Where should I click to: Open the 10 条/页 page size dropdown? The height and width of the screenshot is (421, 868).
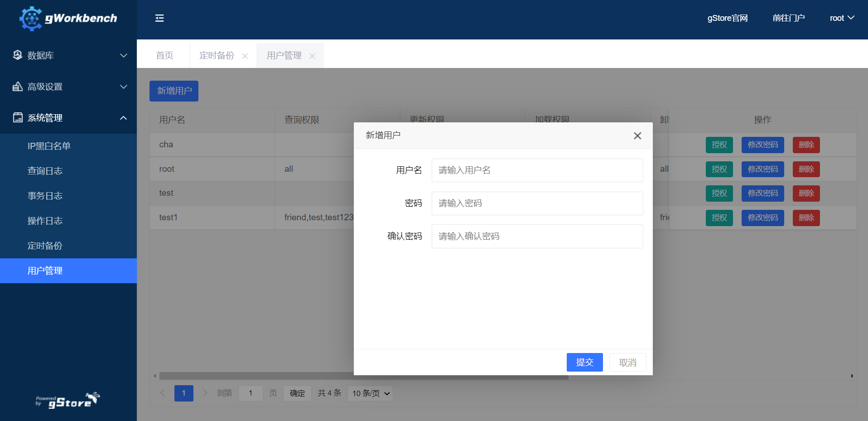tap(370, 393)
